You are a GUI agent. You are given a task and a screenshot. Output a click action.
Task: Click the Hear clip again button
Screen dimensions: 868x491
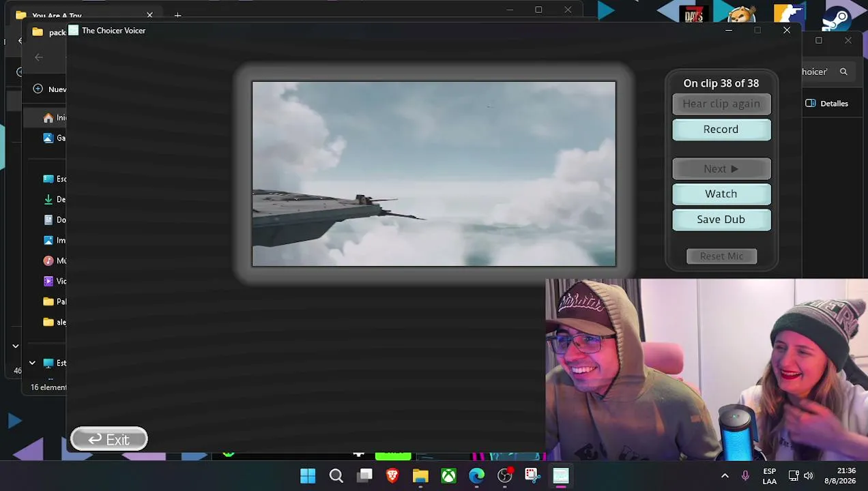click(721, 104)
